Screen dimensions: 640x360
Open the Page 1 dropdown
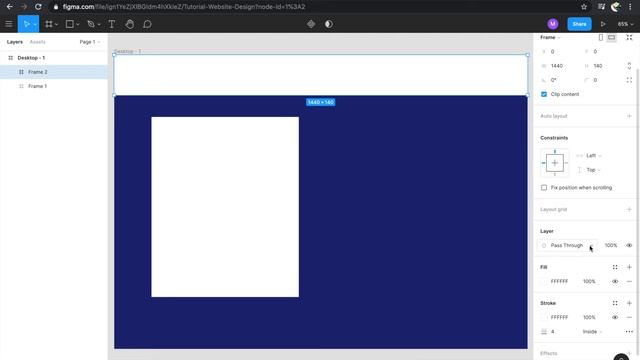tap(90, 42)
